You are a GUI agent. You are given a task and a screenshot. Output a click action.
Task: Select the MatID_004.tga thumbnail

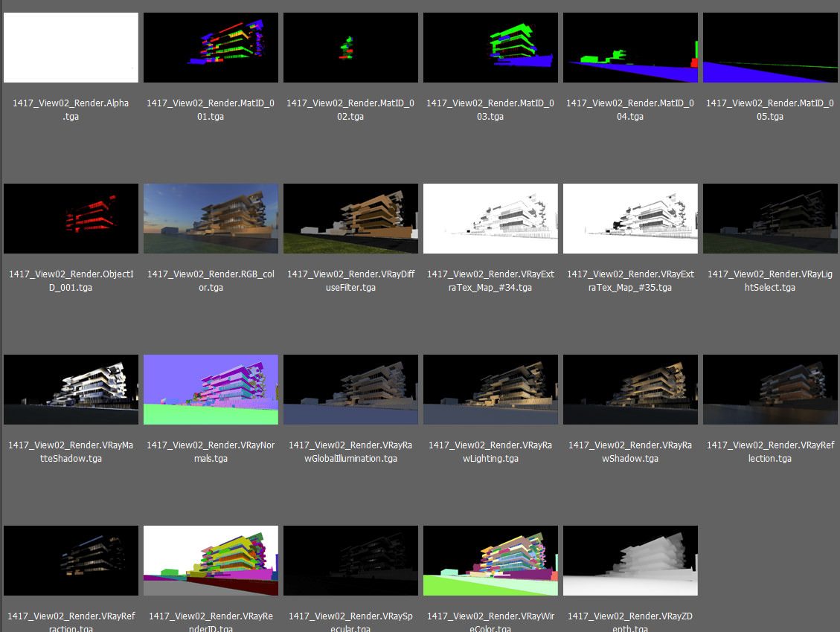click(x=630, y=48)
